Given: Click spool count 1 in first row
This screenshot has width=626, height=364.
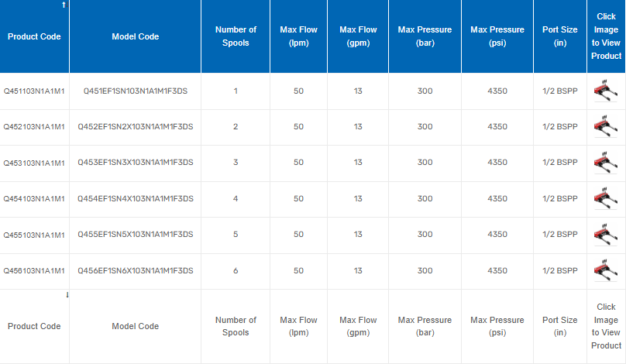Looking at the screenshot, I should click(x=236, y=91).
